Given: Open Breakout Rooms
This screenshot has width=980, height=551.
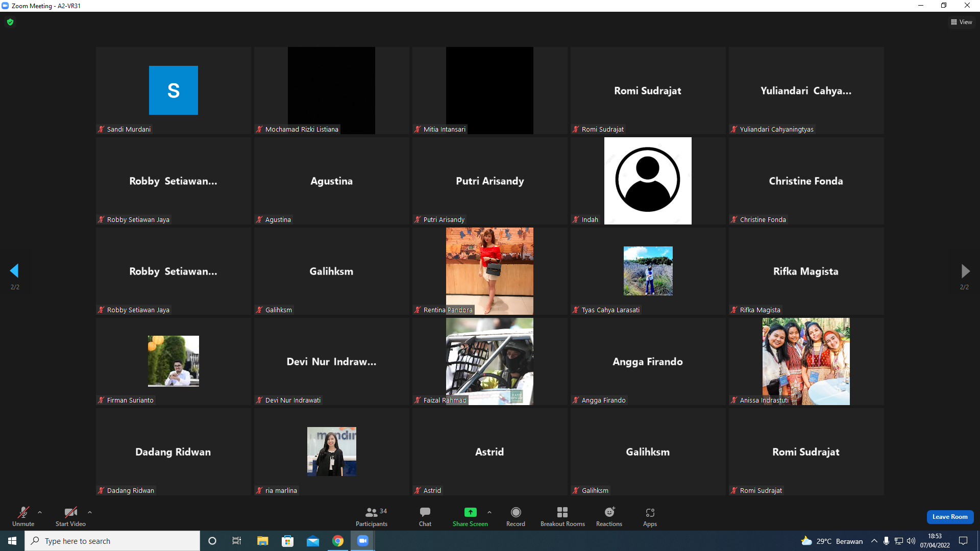Looking at the screenshot, I should [562, 516].
